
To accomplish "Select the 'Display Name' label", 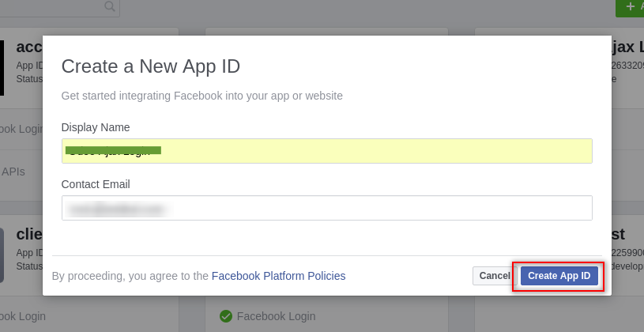I will pos(96,127).
